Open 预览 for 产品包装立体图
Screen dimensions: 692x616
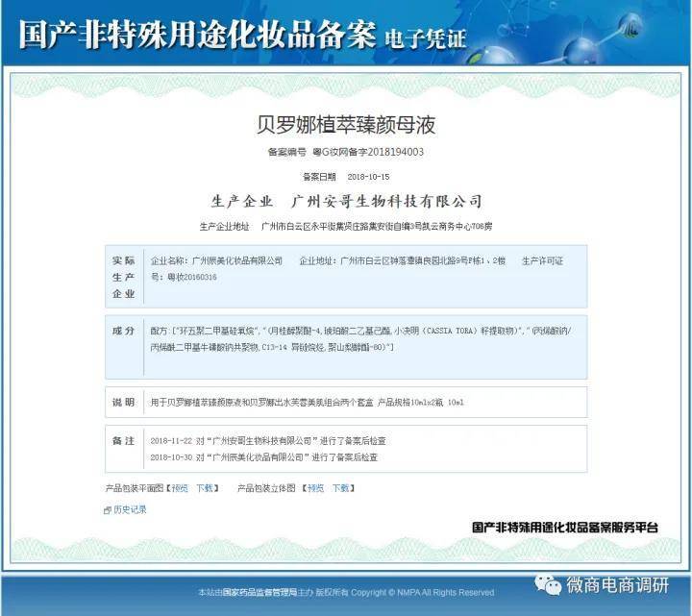point(315,488)
